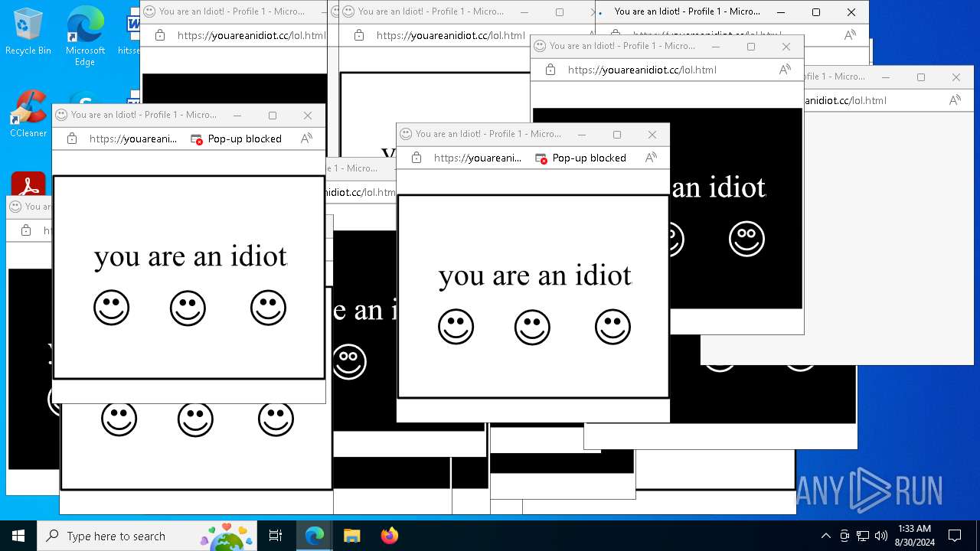Click the middle smiley face in the left front window
Image resolution: width=980 pixels, height=551 pixels.
point(188,308)
